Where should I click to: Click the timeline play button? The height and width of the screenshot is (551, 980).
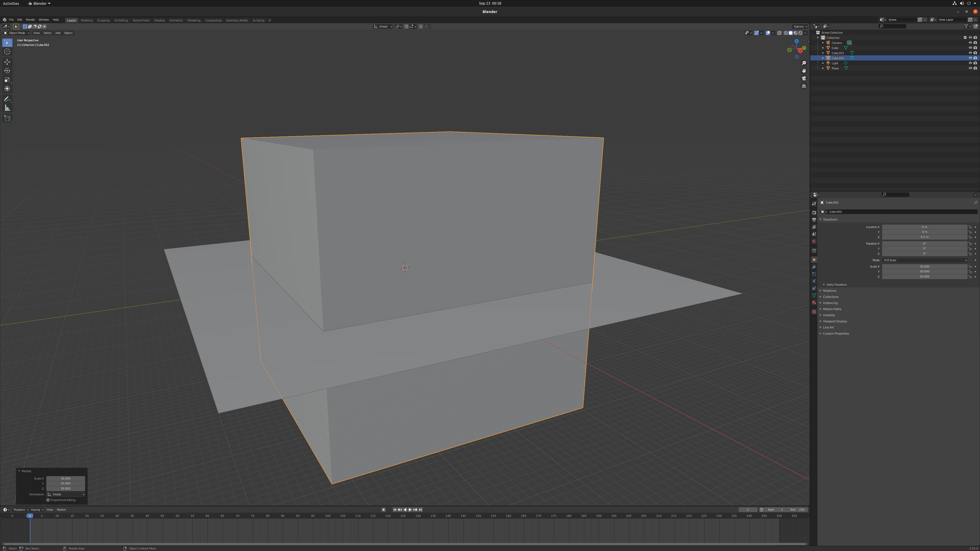410,510
